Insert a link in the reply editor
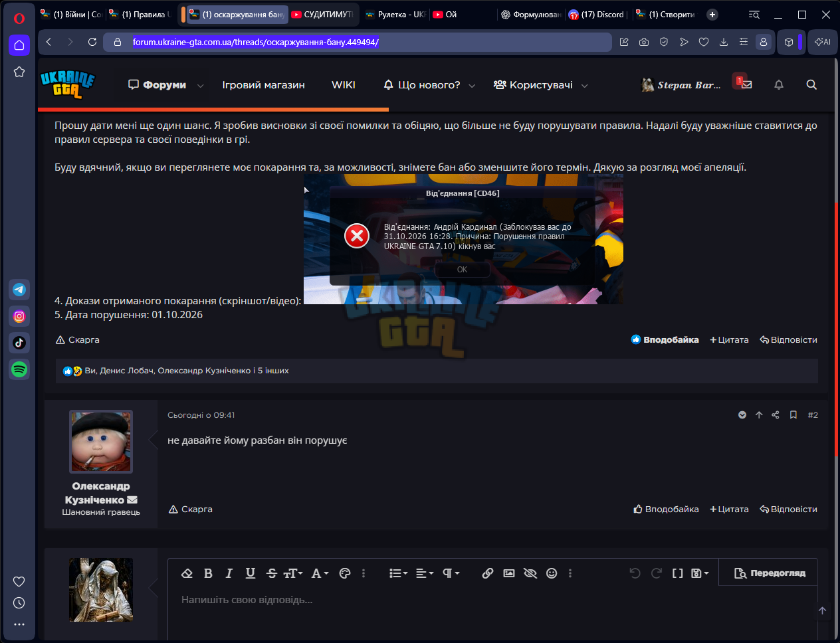The width and height of the screenshot is (840, 643). [488, 573]
